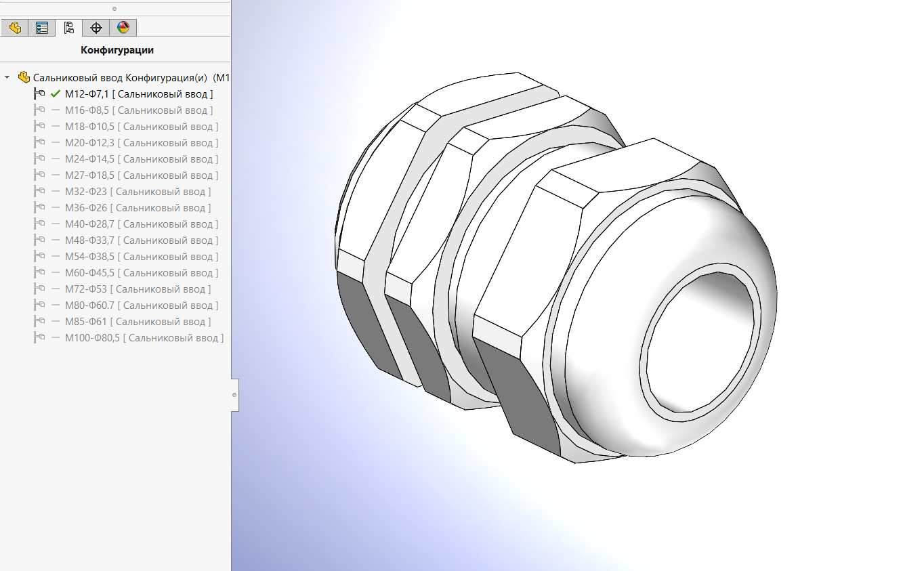
Task: Click the configuration icon of the M48-Ф33,7 row
Action: [x=39, y=240]
